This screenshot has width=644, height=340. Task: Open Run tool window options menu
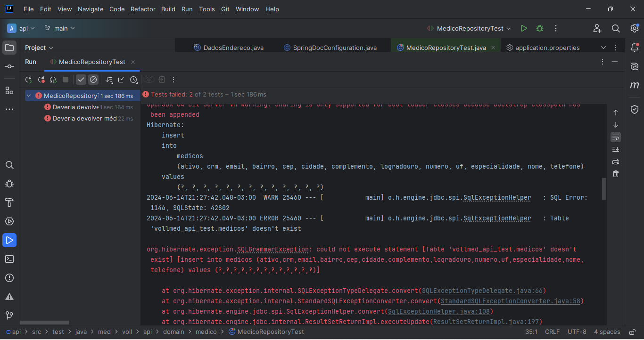tap(603, 62)
